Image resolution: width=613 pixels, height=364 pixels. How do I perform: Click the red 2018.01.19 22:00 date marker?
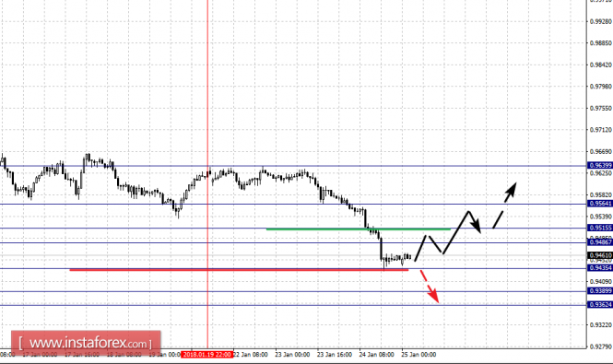coord(207,355)
